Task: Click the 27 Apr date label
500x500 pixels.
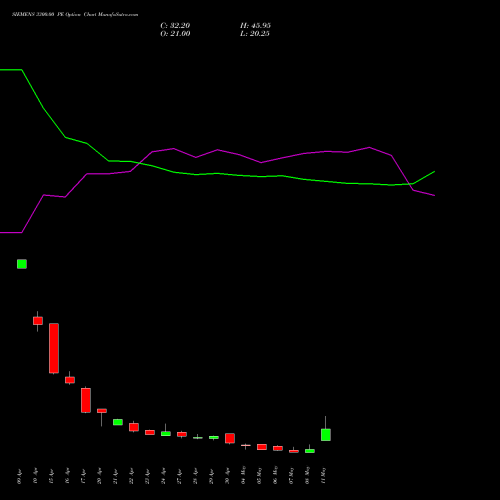Action: (x=179, y=476)
